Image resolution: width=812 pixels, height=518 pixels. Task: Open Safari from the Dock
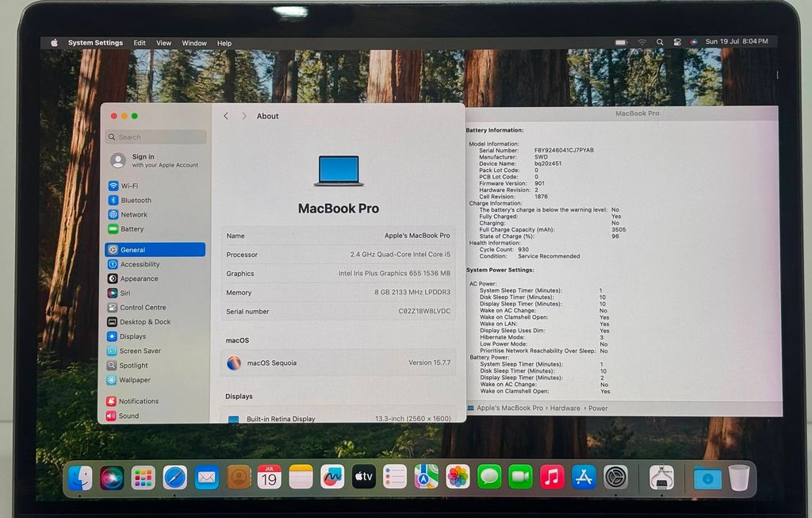click(x=175, y=478)
